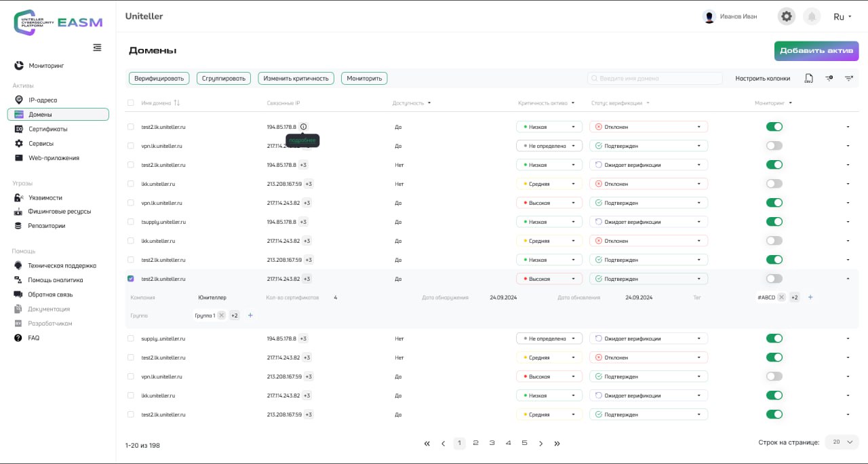Open the Ru language dropdown
The height and width of the screenshot is (464, 868).
pyautogui.click(x=842, y=17)
